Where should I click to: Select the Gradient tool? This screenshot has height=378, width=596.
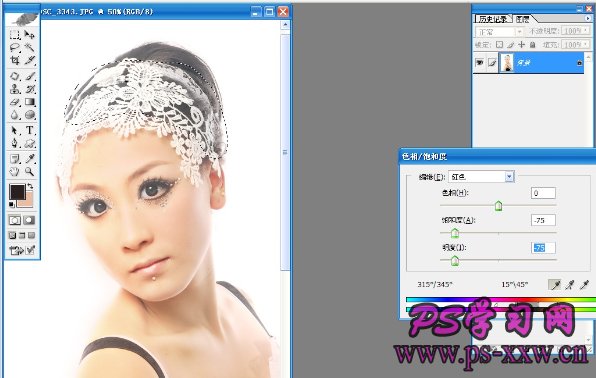tap(30, 102)
